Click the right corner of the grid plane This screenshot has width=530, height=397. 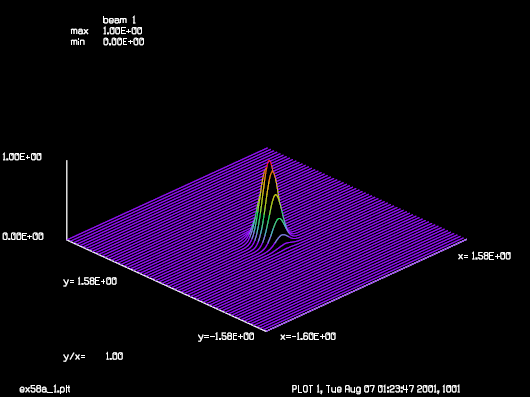click(466, 240)
